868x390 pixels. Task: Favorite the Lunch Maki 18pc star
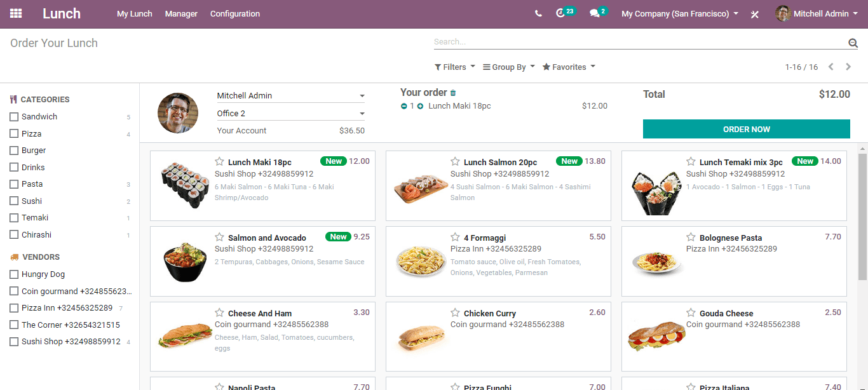(219, 161)
